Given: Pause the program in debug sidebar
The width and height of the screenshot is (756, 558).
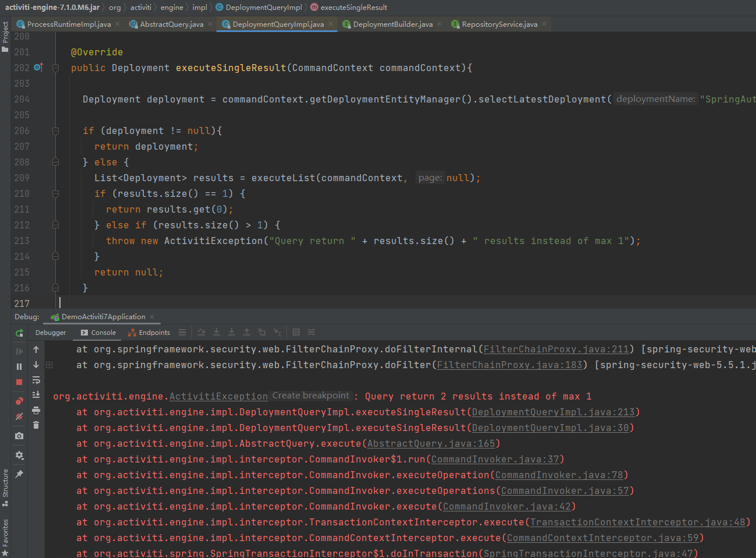Looking at the screenshot, I should [x=19, y=366].
